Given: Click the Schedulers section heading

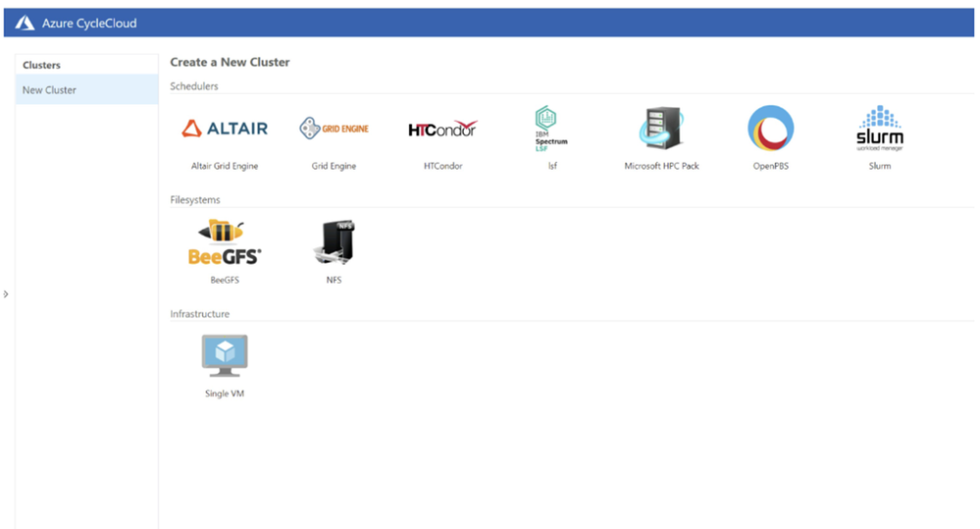Looking at the screenshot, I should pyautogui.click(x=194, y=85).
